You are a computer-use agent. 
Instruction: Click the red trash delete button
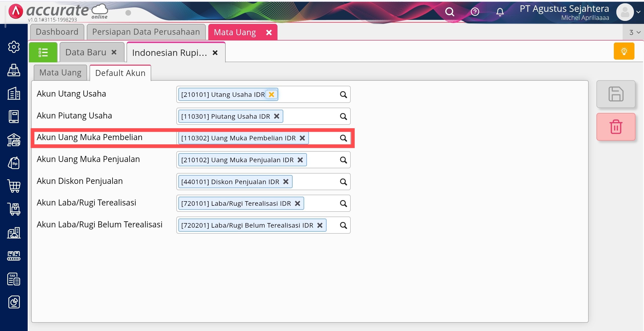[x=616, y=127]
